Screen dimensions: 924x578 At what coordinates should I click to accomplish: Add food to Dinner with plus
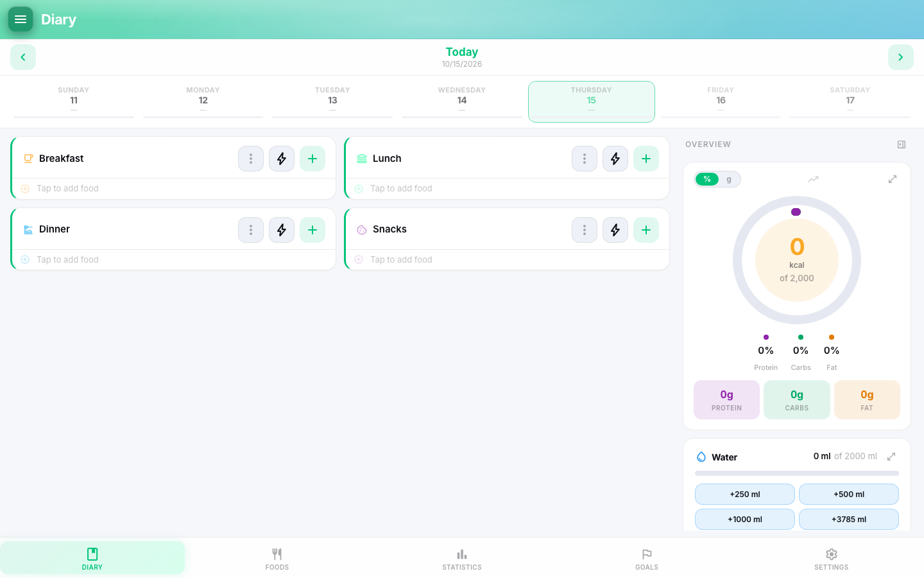312,230
